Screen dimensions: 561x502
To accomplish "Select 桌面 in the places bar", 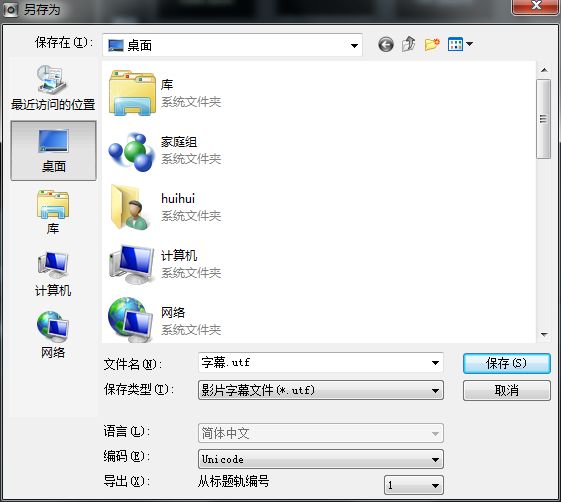I will 53,151.
